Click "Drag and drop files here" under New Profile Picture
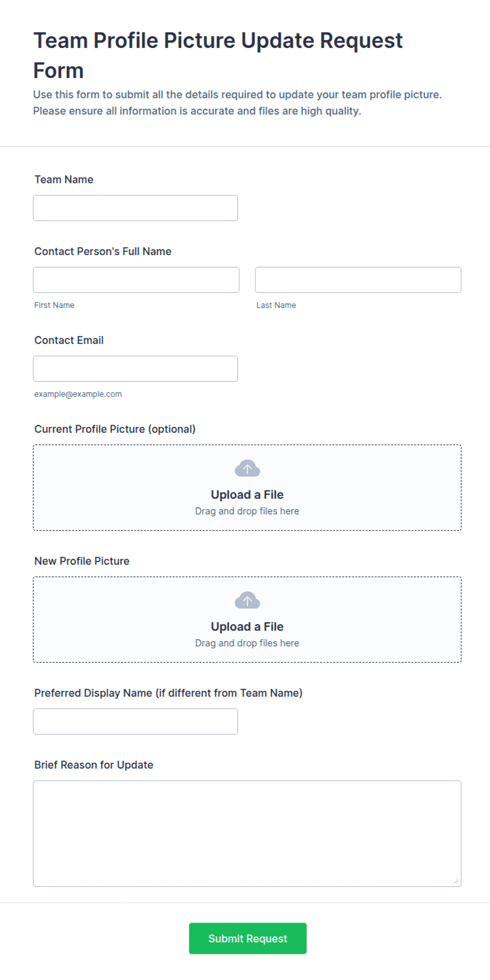 click(247, 643)
